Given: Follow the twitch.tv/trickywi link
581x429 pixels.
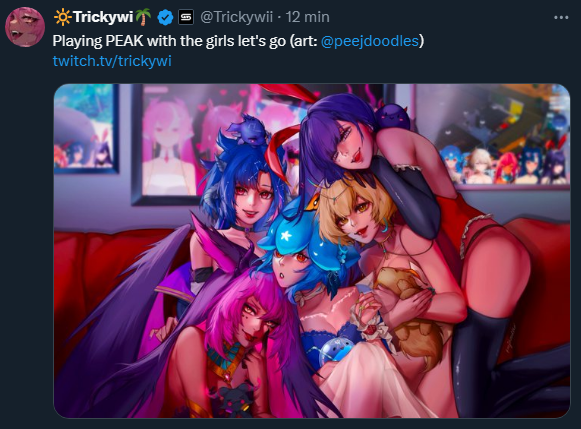Looking at the screenshot, I should 112,61.
